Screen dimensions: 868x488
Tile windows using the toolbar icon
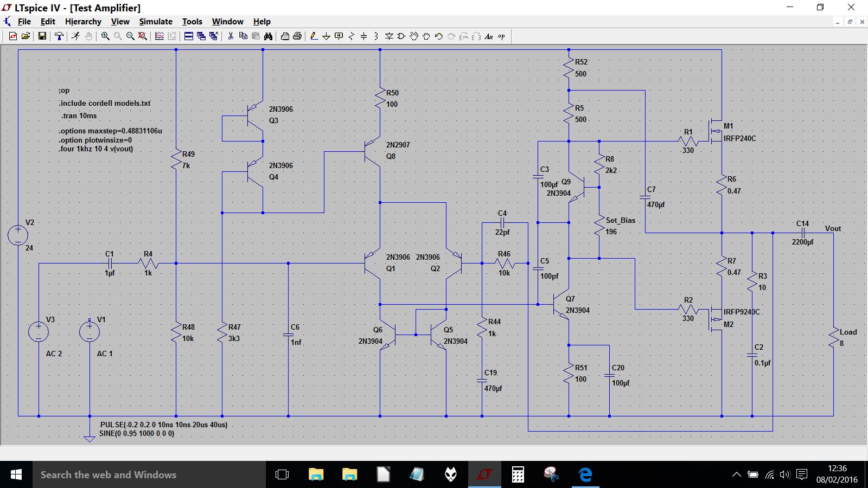click(x=189, y=36)
